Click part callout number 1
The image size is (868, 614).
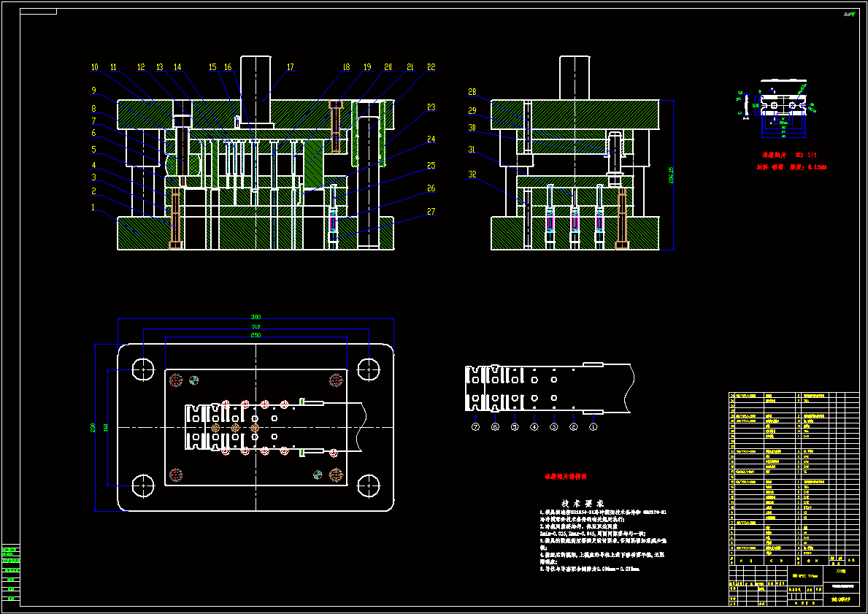93,207
